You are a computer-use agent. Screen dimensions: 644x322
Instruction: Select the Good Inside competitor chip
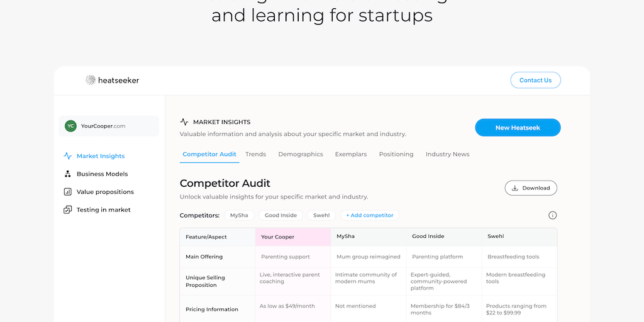pos(280,215)
